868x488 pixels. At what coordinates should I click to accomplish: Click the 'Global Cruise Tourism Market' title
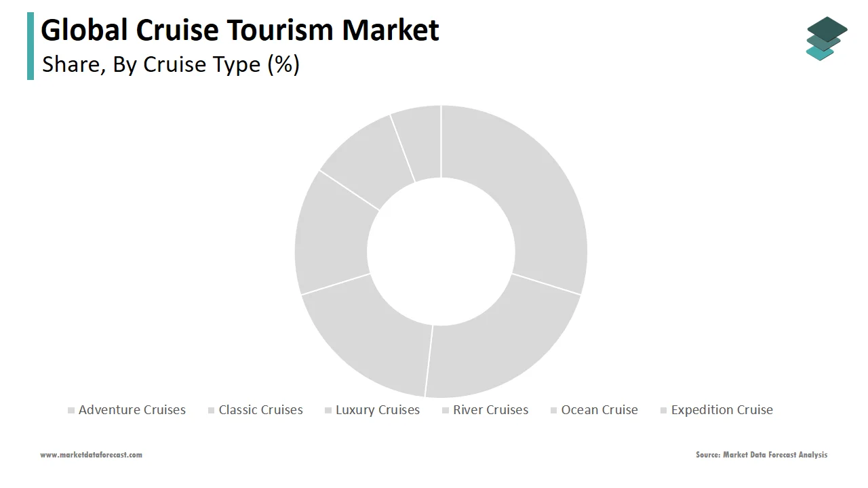240,30
